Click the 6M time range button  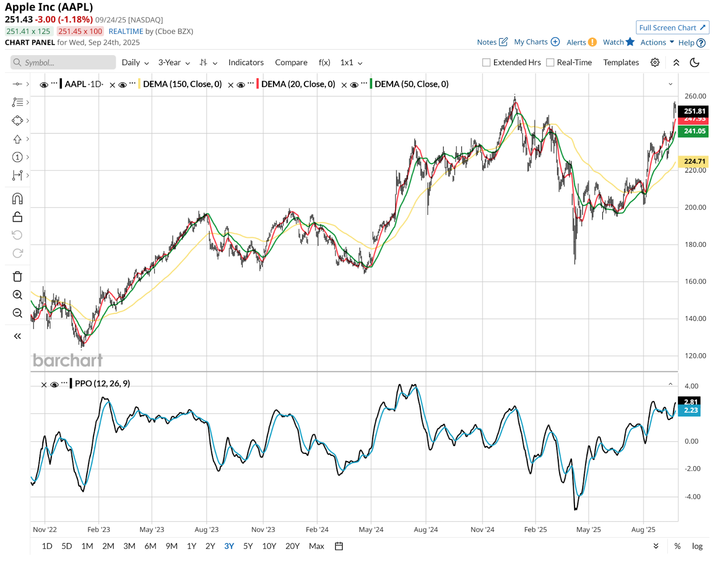point(150,546)
